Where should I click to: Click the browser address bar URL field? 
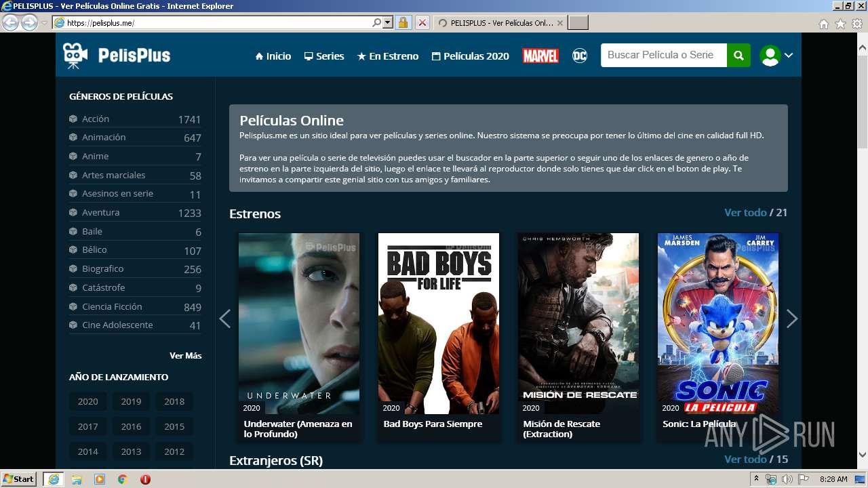(218, 22)
